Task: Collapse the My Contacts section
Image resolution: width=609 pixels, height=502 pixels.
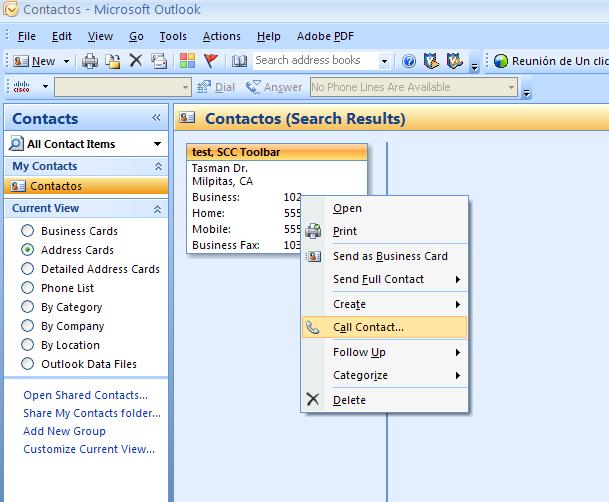Action: 158,167
